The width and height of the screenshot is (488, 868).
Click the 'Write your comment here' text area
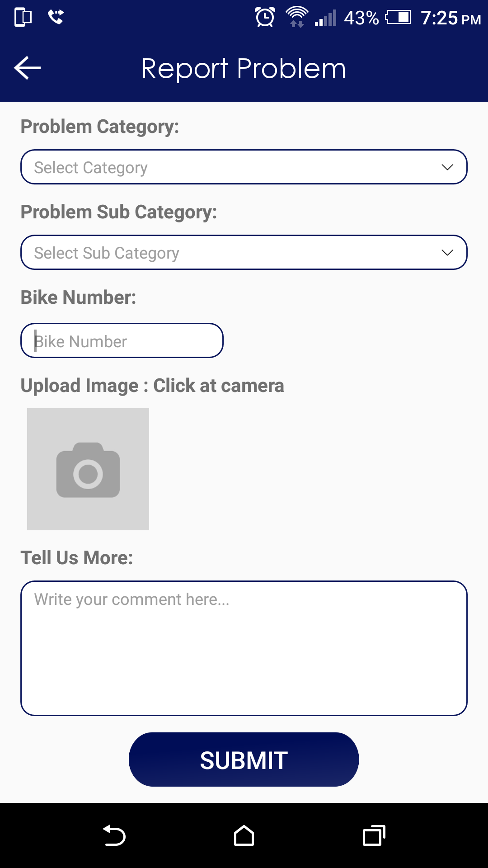(244, 648)
